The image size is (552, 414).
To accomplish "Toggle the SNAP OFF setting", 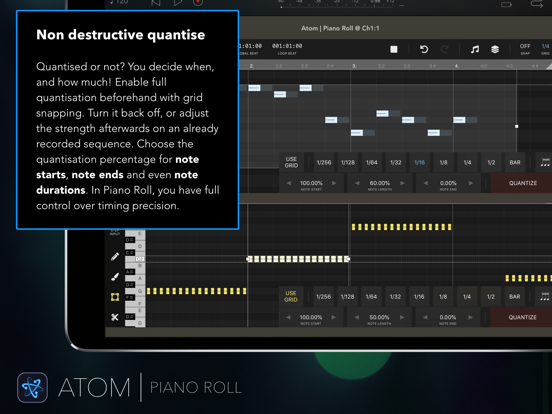I will (x=525, y=49).
